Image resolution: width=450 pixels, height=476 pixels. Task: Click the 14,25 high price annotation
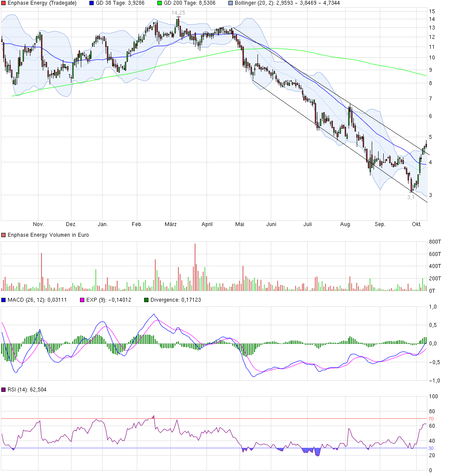(178, 13)
